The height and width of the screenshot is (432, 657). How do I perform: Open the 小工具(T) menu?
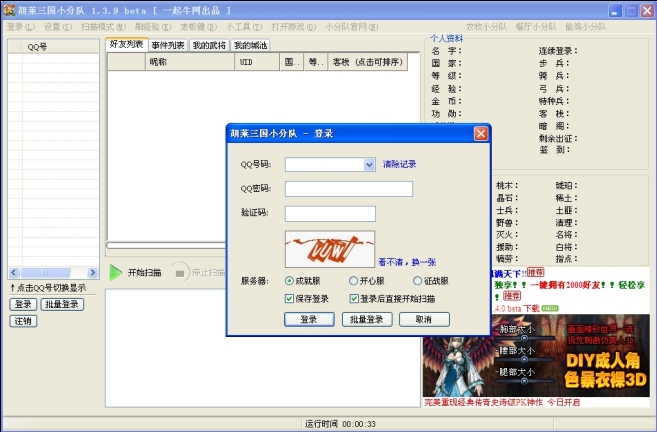[x=244, y=27]
